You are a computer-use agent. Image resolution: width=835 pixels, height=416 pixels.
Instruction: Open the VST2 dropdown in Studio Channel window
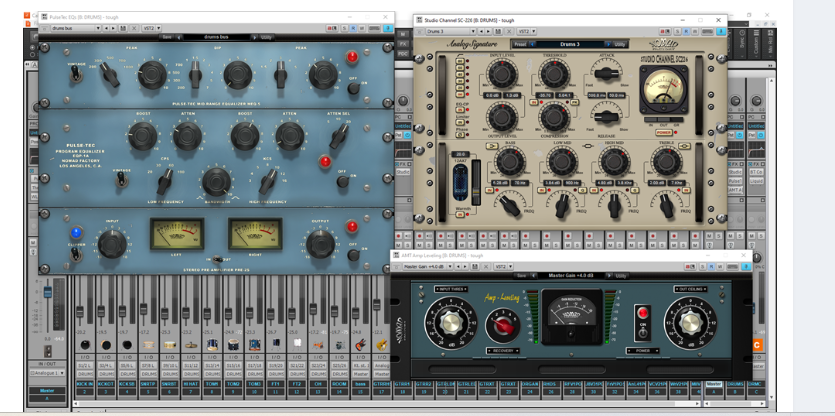click(x=527, y=31)
